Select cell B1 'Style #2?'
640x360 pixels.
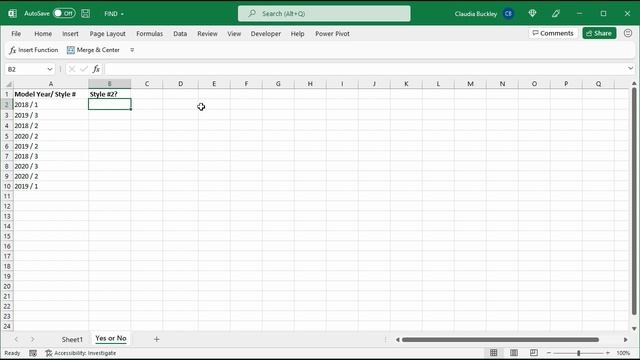[109, 94]
